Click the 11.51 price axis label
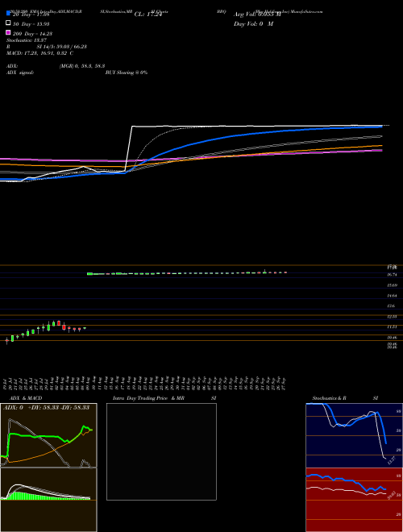This screenshot has width=403, height=532. point(393,326)
